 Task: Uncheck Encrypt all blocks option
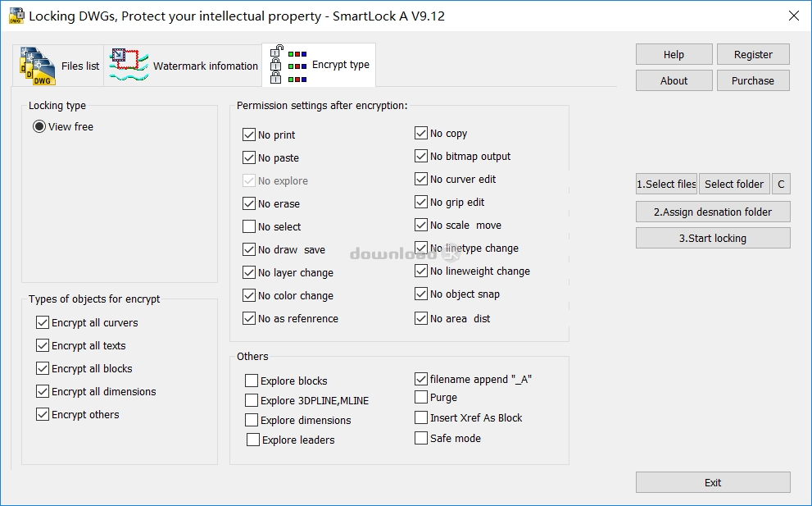(x=43, y=368)
